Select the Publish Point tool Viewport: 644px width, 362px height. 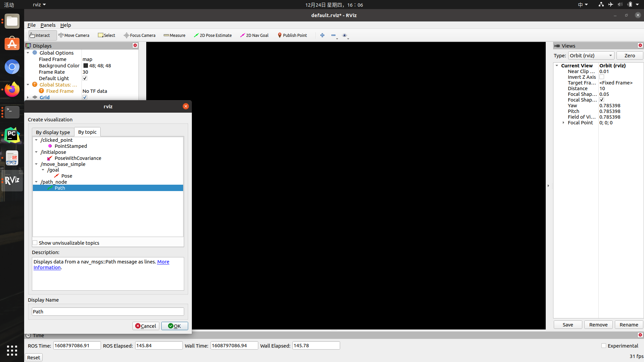click(x=292, y=35)
